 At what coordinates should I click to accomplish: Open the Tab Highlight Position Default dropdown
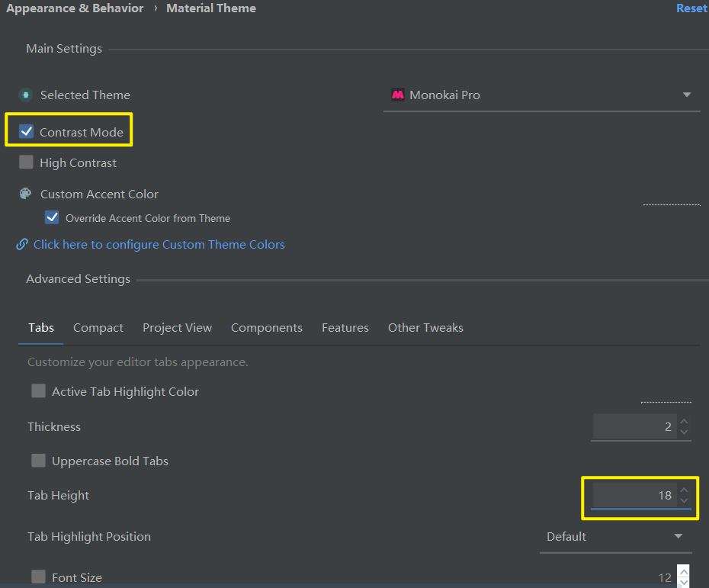pos(615,536)
